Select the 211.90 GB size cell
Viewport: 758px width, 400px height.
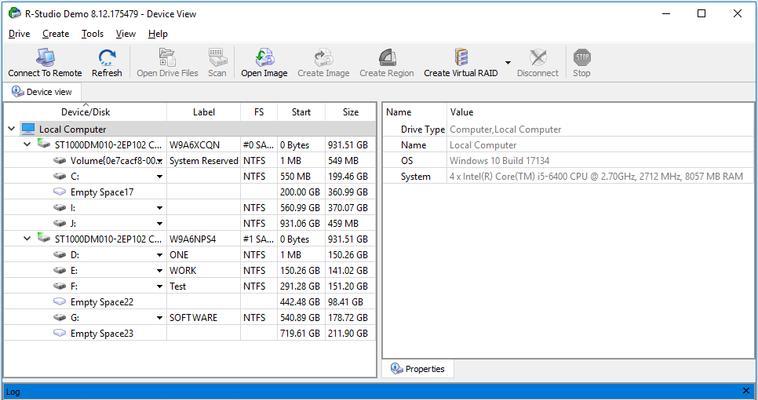pyautogui.click(x=350, y=333)
